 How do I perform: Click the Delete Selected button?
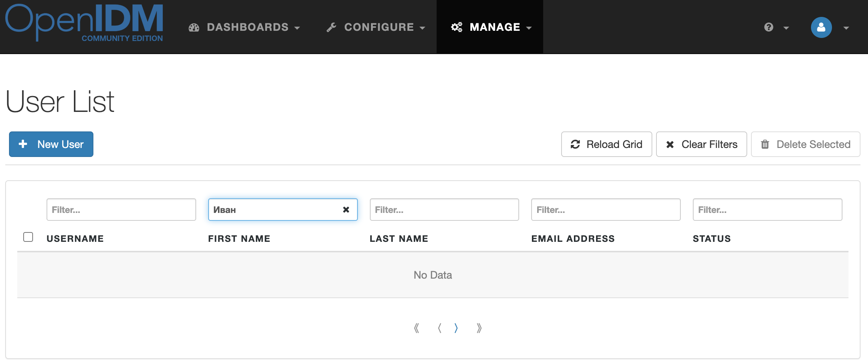(x=805, y=144)
